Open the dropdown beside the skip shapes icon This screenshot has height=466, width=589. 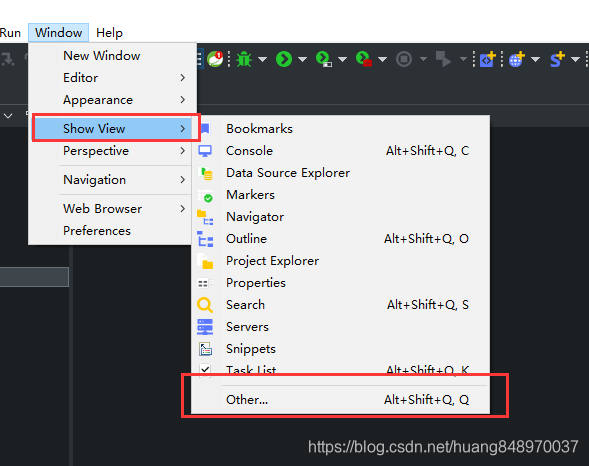pos(463,59)
